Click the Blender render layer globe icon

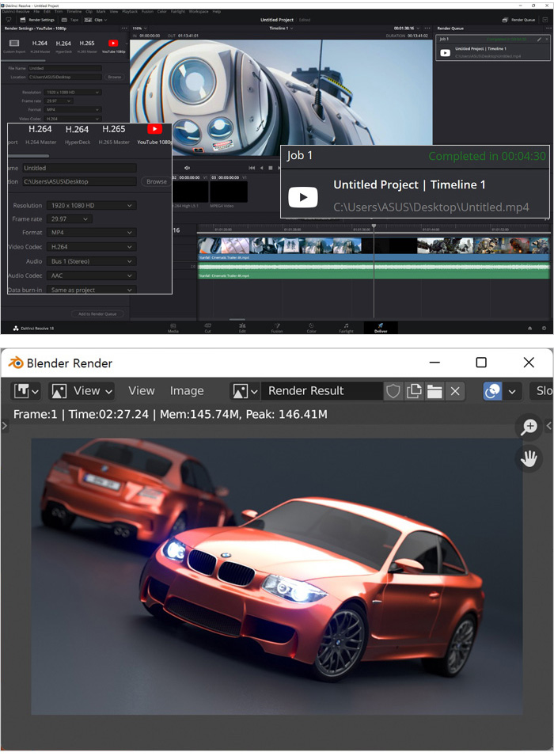492,391
